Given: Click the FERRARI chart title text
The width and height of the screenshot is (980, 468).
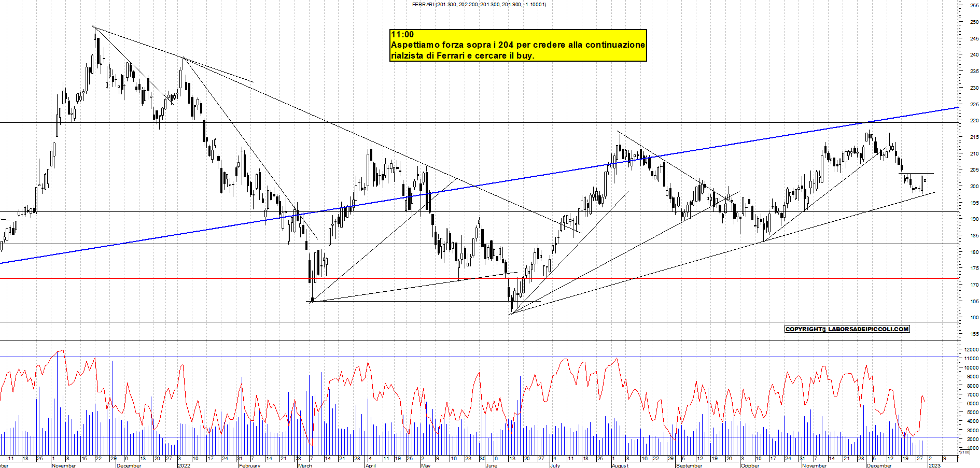Looking at the screenshot, I should coord(479,5).
